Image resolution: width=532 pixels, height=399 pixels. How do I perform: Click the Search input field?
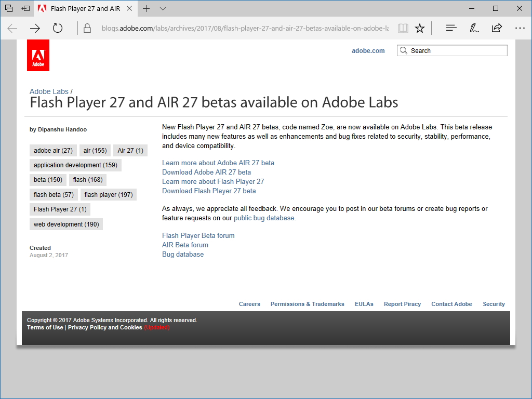point(453,50)
